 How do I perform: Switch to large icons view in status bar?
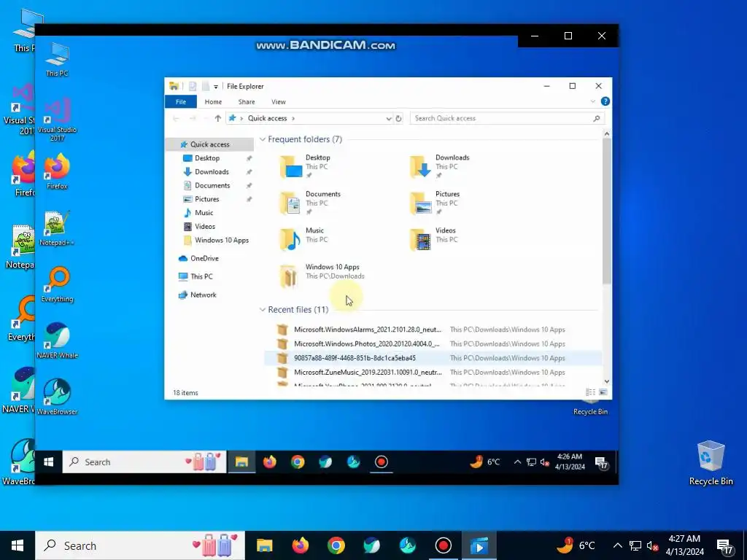(x=603, y=392)
